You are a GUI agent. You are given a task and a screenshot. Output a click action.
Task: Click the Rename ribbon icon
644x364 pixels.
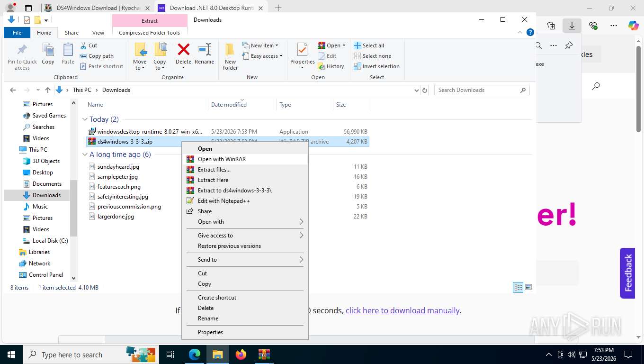point(204,49)
